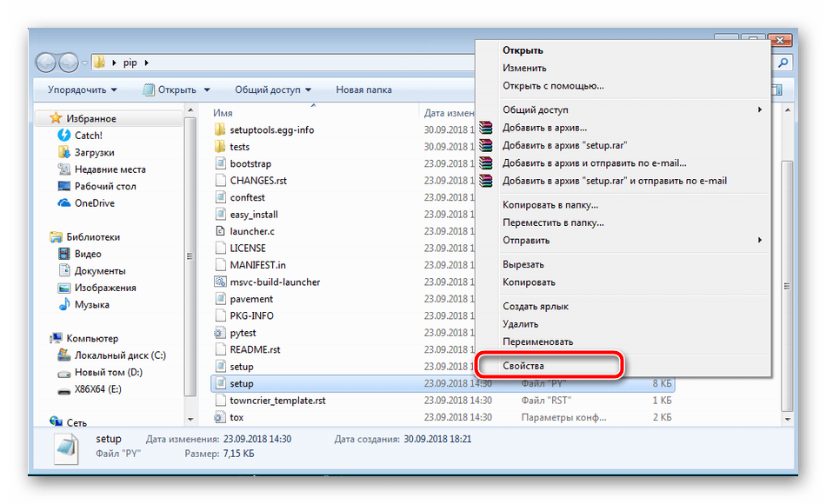Open Упорядочить dropdown menu
This screenshot has height=504, width=826.
tap(83, 90)
